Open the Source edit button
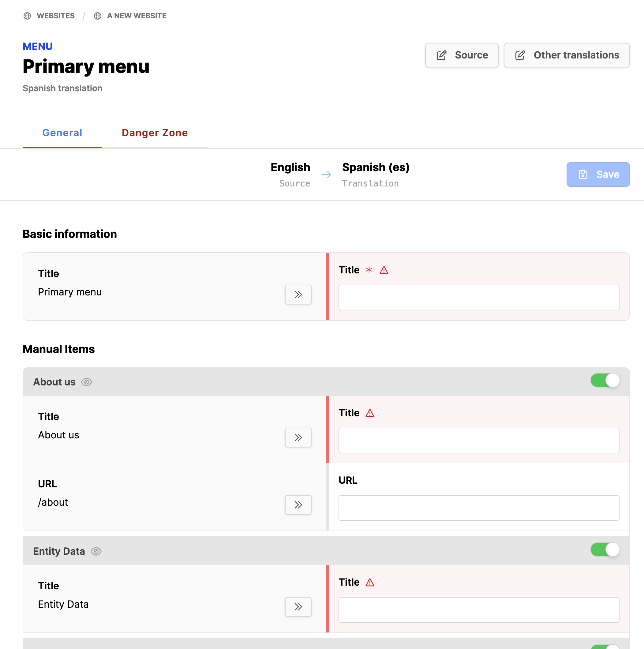The width and height of the screenshot is (644, 649). (x=462, y=55)
